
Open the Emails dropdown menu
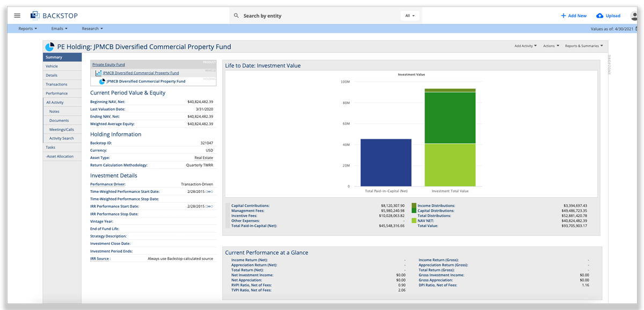(59, 28)
